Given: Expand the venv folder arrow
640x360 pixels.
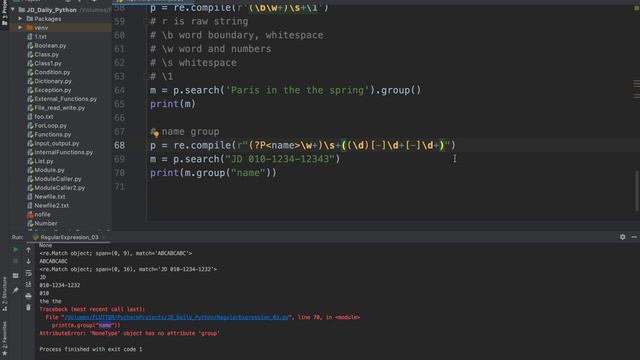Looking at the screenshot, I should coord(20,28).
